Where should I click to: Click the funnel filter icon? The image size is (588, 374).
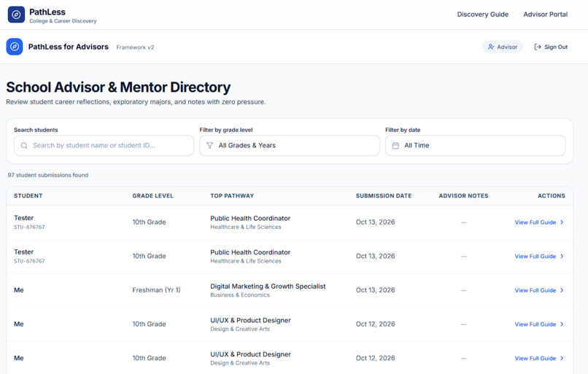pyautogui.click(x=209, y=145)
